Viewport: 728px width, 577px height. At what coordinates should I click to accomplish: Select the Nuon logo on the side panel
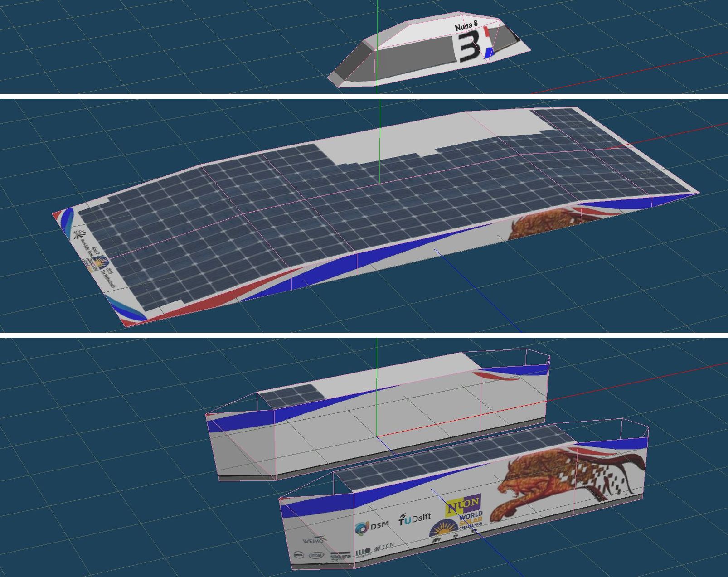pos(462,504)
